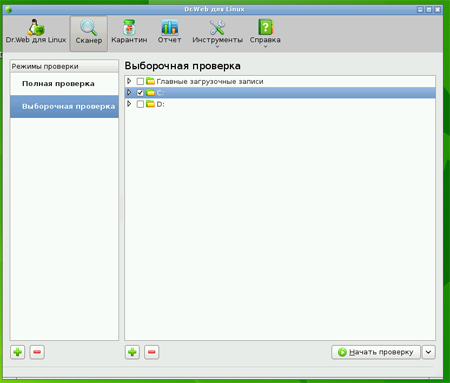The width and height of the screenshot is (450, 383).
Task: Expand the C: drive tree node
Action: pyautogui.click(x=129, y=92)
